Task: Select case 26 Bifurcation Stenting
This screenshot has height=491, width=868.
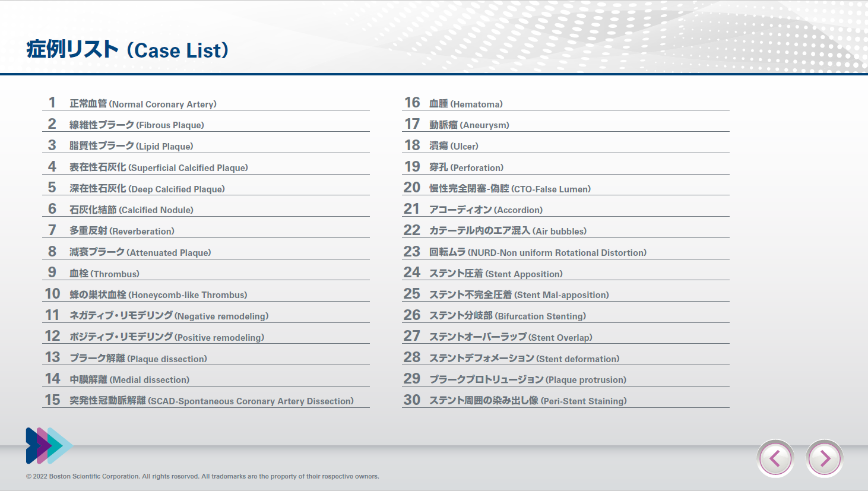Action: pyautogui.click(x=507, y=316)
